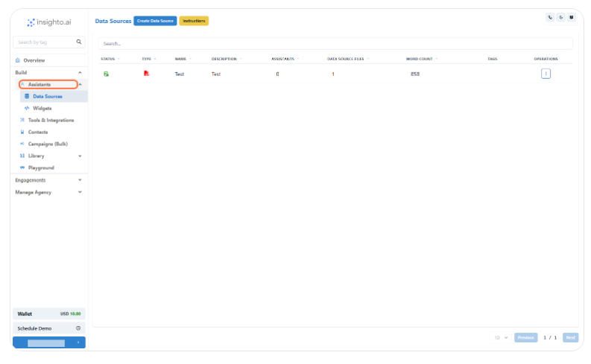Click the Schedule Demo button
This screenshot has width=591, height=364.
tap(49, 328)
